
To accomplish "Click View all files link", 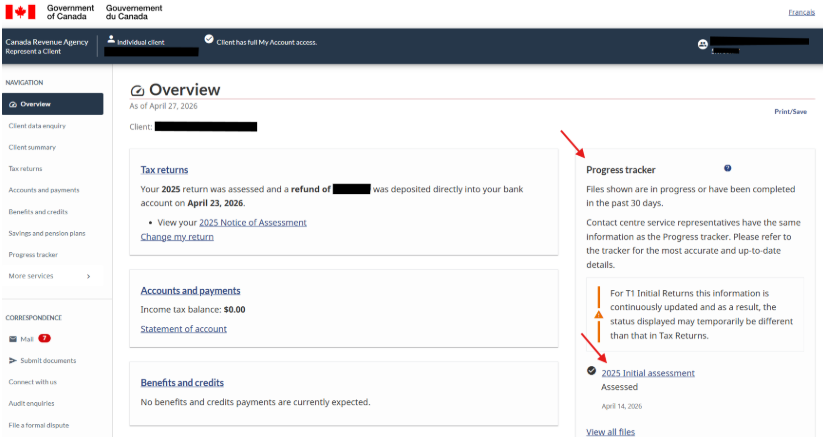I will pos(610,432).
